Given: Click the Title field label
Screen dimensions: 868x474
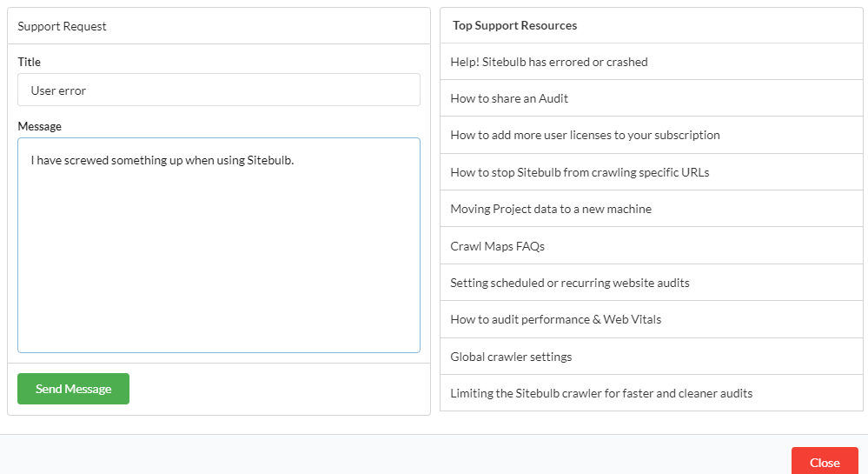Looking at the screenshot, I should tap(29, 62).
